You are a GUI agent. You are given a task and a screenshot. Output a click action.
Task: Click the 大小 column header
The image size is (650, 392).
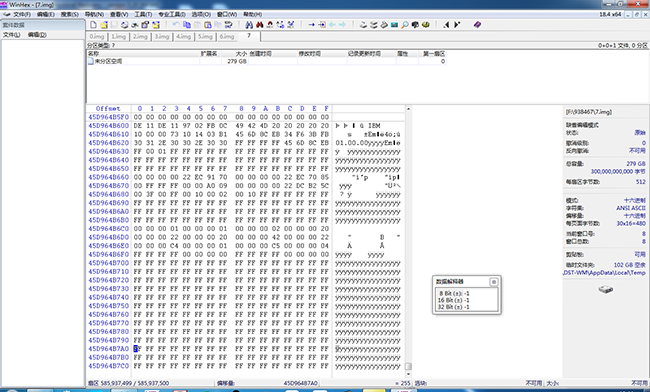pos(241,54)
